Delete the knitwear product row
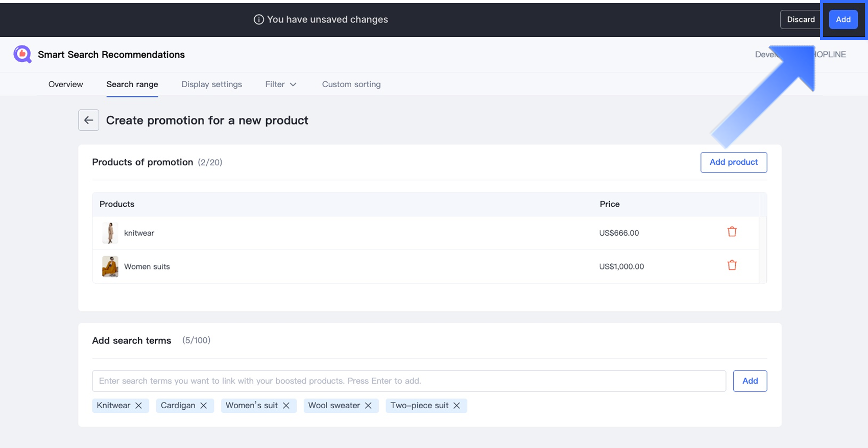 pos(732,232)
